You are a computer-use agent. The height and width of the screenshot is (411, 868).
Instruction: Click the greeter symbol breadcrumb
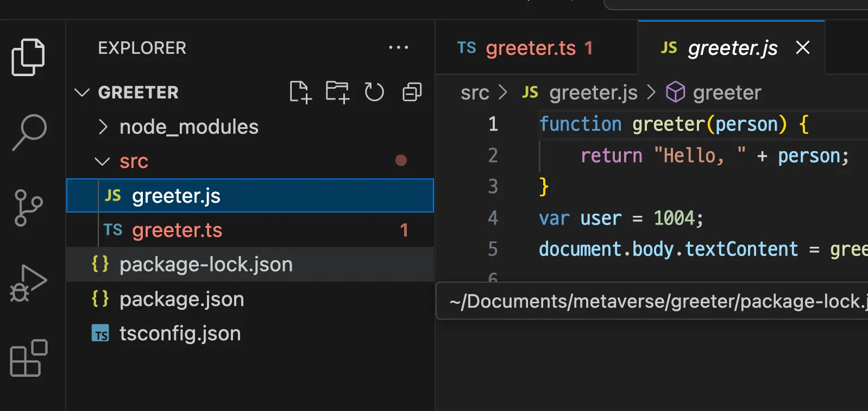click(727, 93)
